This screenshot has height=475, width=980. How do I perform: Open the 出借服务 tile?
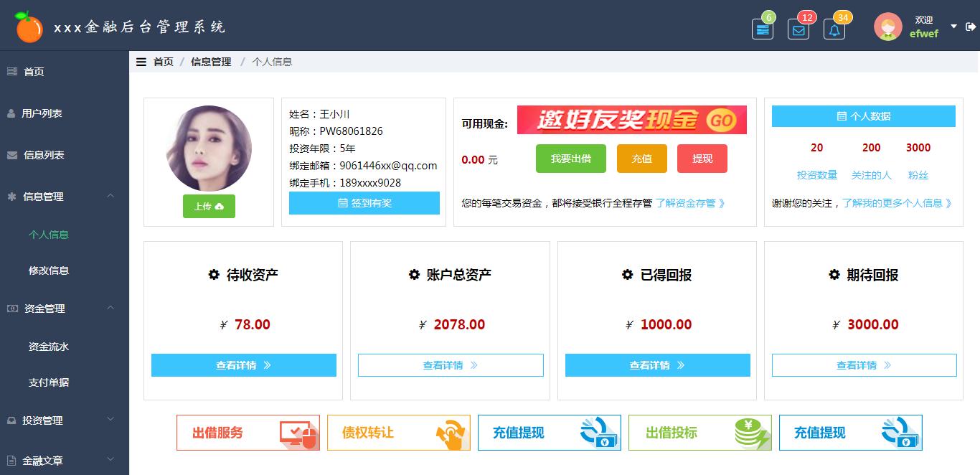(x=248, y=433)
